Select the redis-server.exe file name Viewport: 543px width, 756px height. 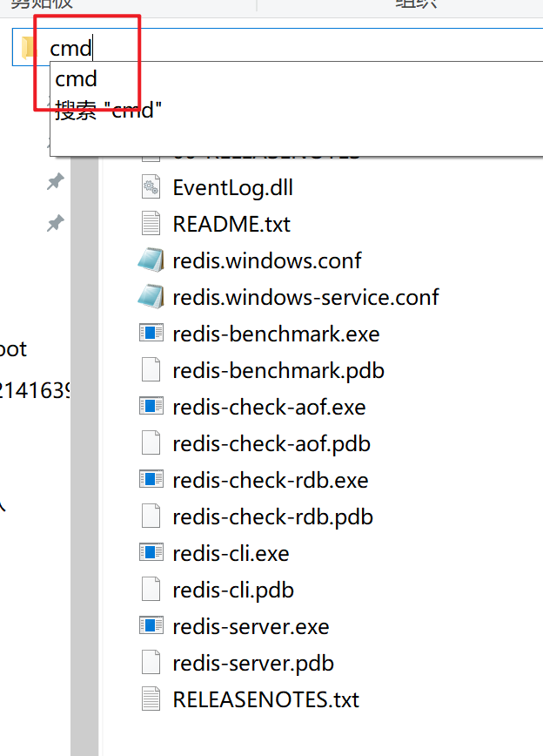(x=251, y=627)
